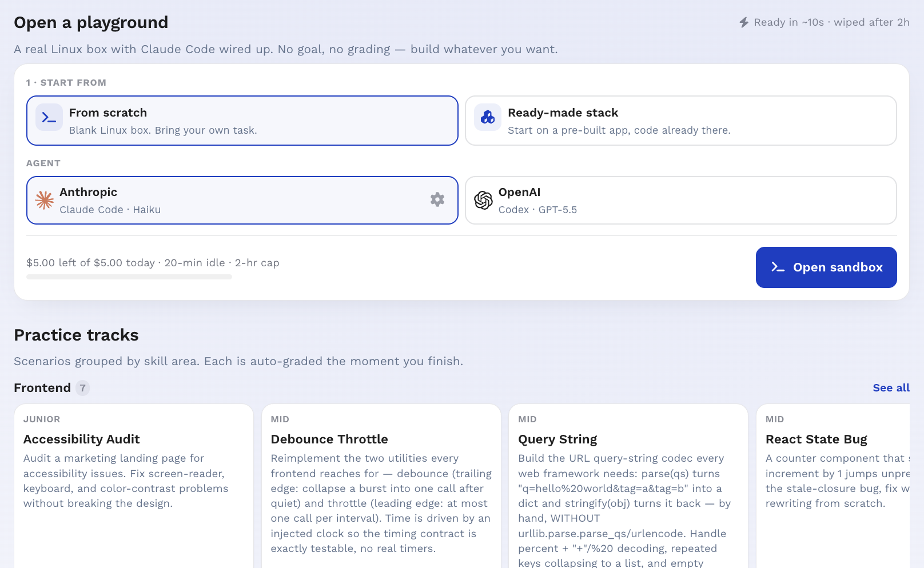This screenshot has height=568, width=924.
Task: Select the Ready-made stack option
Action: 681,121
